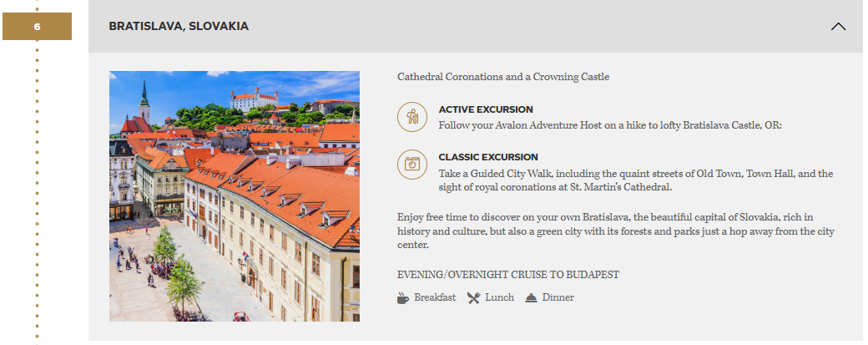Click the Dinner meal label
The width and height of the screenshot is (868, 345).
click(x=558, y=297)
